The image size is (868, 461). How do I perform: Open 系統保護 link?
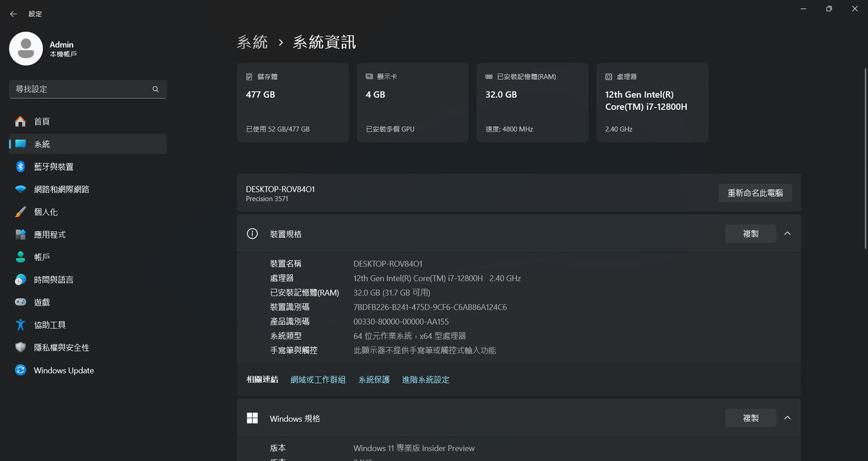point(374,380)
